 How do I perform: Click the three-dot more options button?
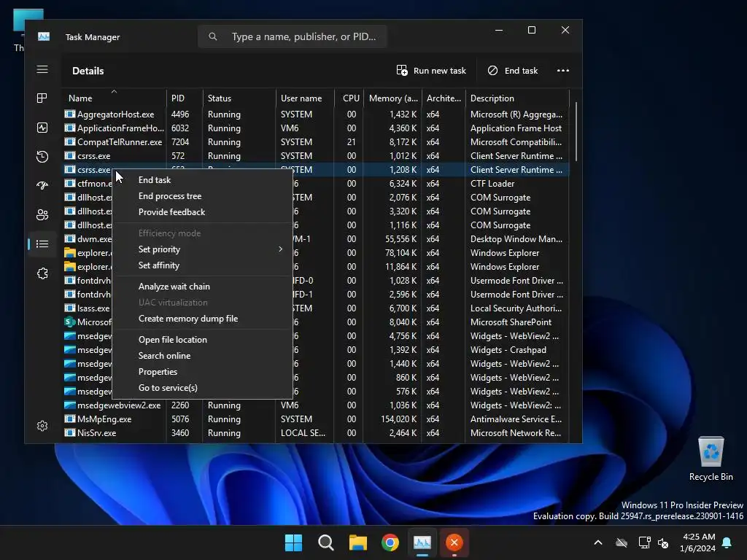click(563, 71)
